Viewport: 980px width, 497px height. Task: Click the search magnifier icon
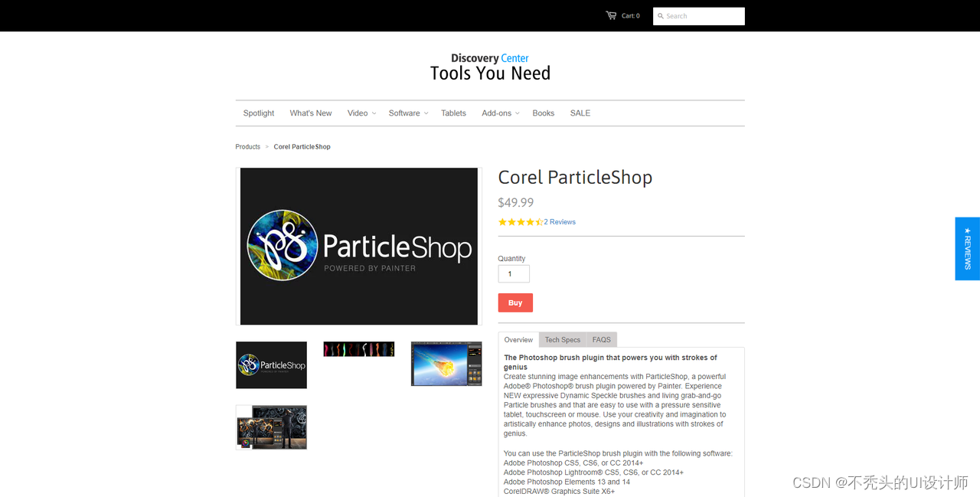661,16
